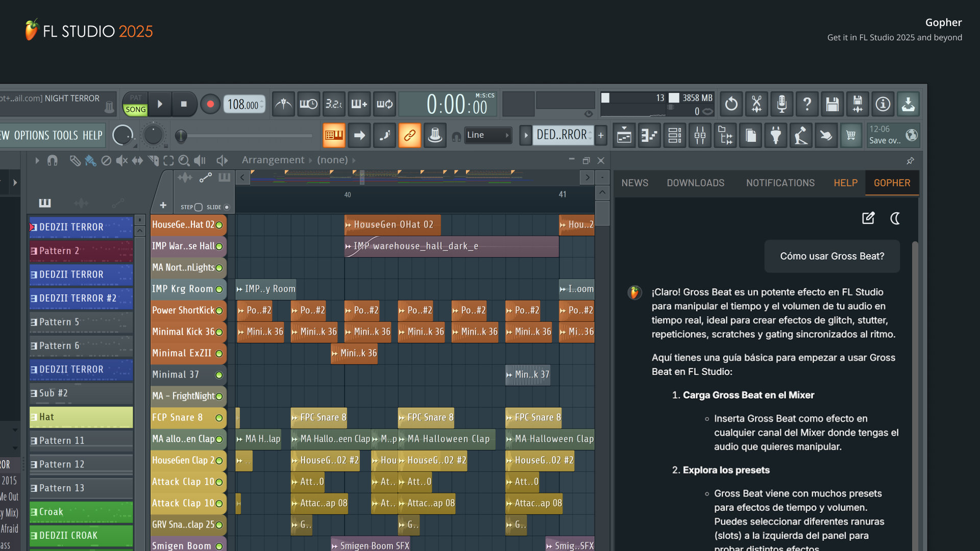The width and height of the screenshot is (980, 551).
Task: Save project with the floppy disk icon
Action: 832,104
